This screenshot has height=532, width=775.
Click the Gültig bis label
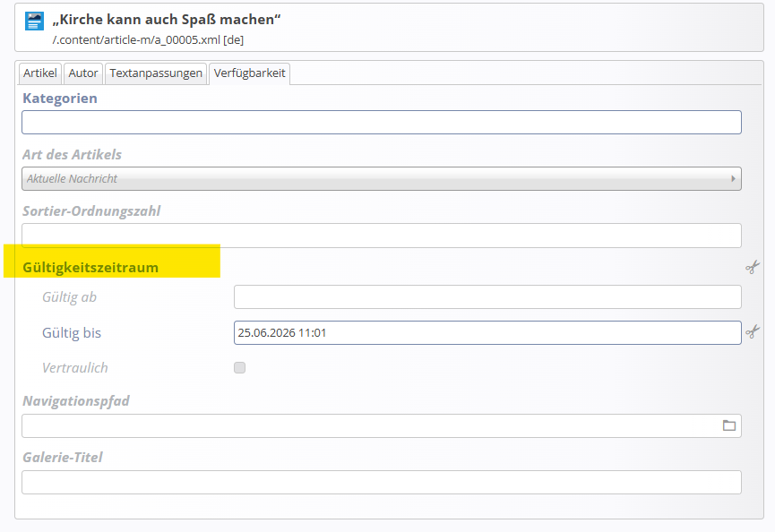tap(72, 333)
